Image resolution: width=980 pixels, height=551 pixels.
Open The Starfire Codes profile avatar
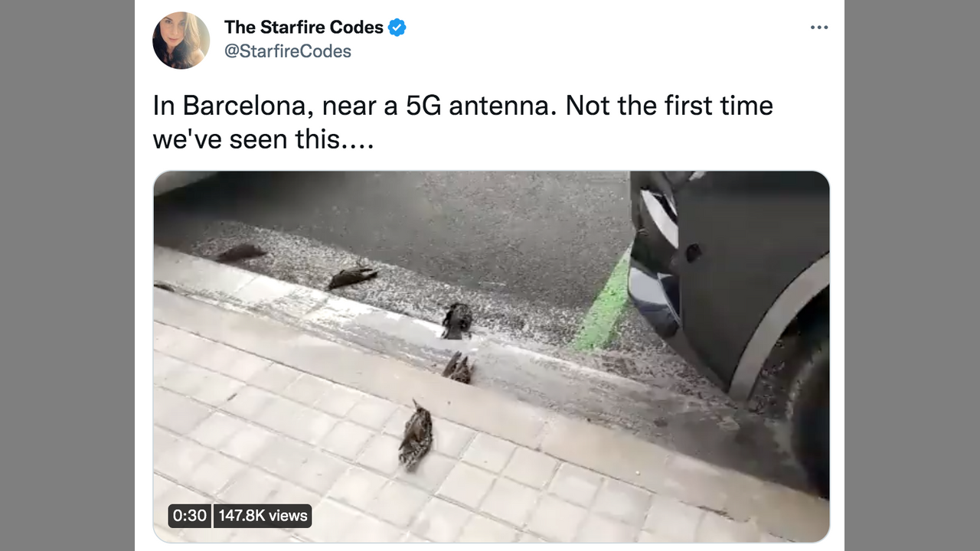pos(181,40)
